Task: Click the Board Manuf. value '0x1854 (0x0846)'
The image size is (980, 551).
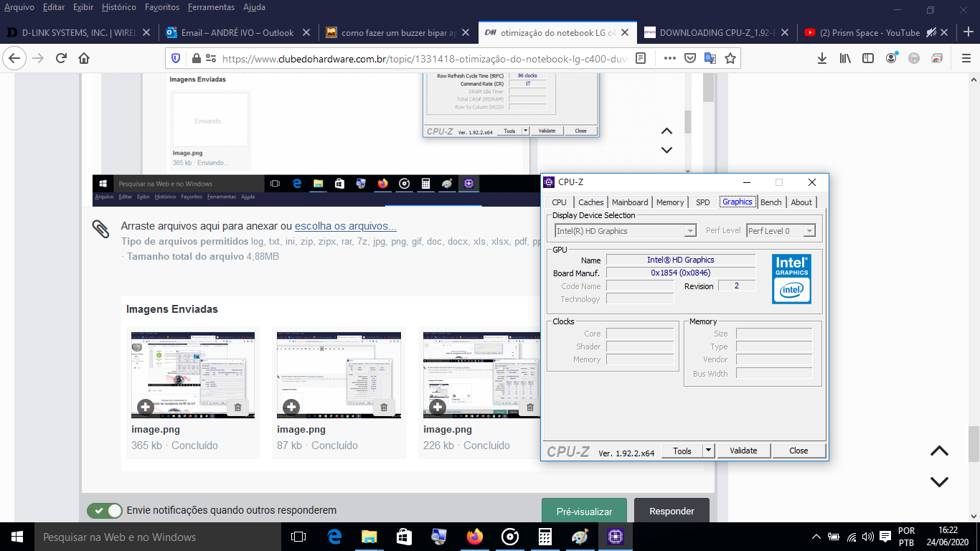Action: coord(681,273)
